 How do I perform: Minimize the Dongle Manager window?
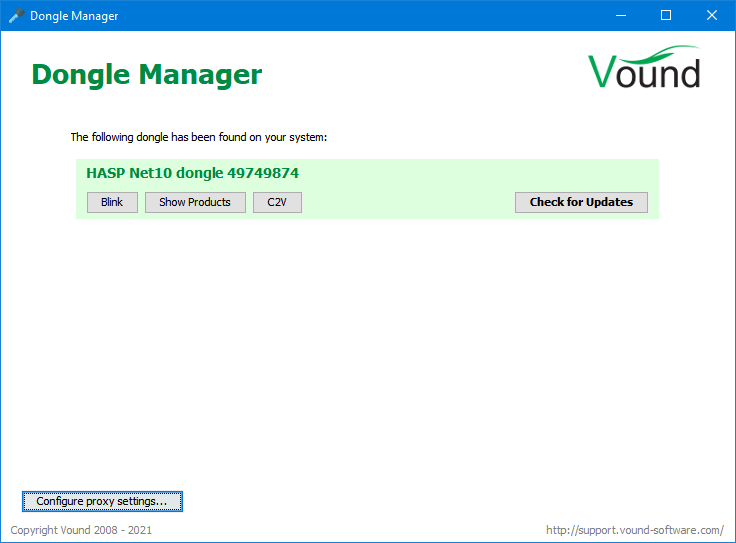pos(620,16)
